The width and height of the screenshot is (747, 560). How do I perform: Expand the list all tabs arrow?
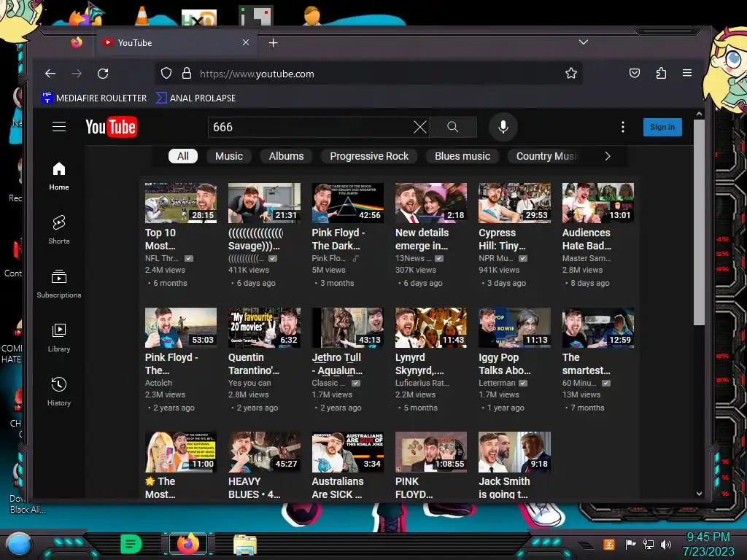583,42
